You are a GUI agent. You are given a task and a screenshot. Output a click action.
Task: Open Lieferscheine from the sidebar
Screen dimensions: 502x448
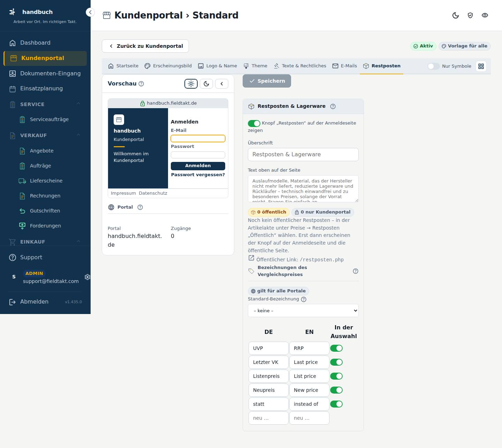coord(45,181)
